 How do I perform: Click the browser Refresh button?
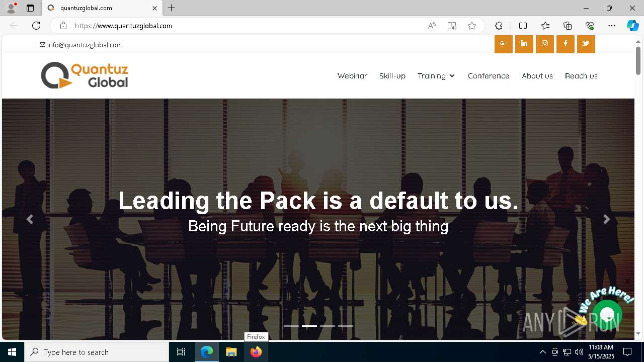coord(36,26)
